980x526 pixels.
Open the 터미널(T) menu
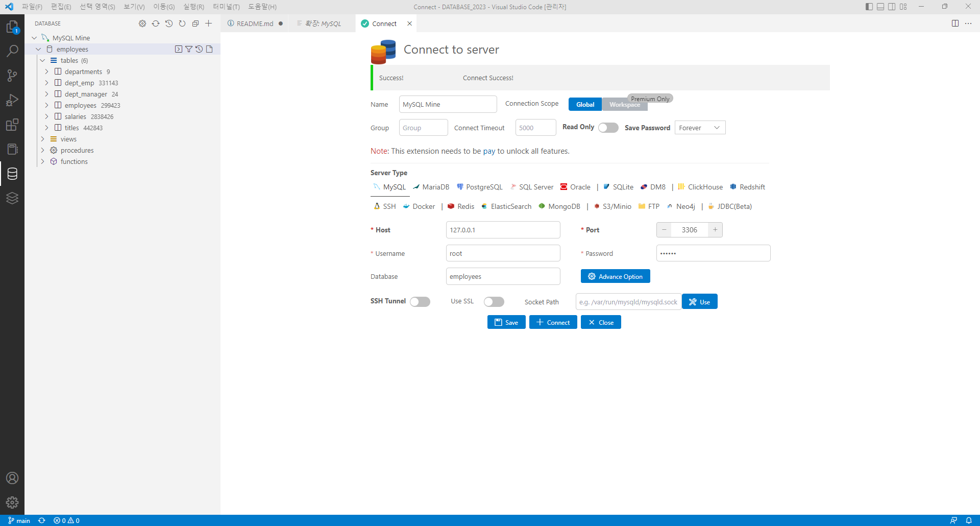(226, 7)
